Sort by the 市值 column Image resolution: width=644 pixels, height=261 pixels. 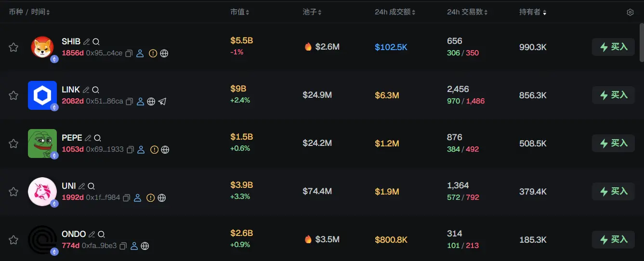(x=239, y=12)
